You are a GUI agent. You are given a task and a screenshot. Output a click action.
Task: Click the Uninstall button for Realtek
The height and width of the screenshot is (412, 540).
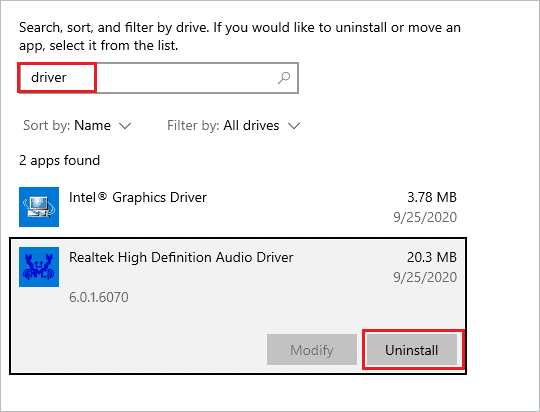[412, 350]
